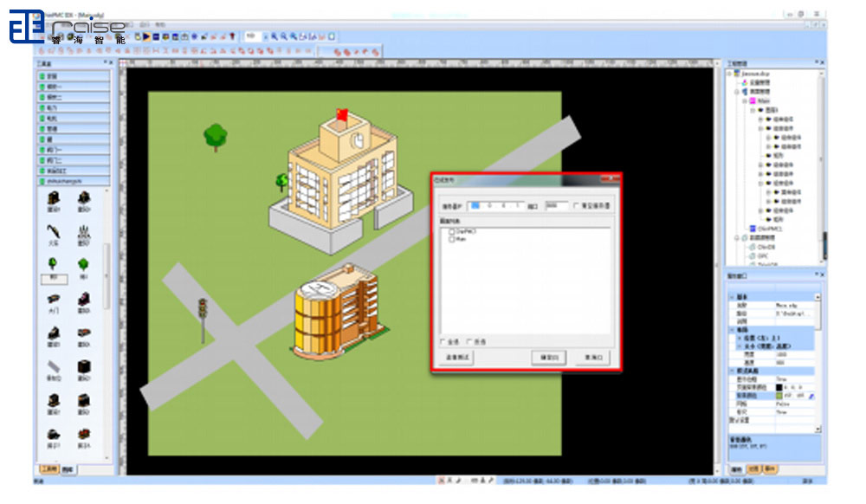Switch to the 工具箱 tab below the toolbox
The height and width of the screenshot is (504, 866).
[49, 469]
